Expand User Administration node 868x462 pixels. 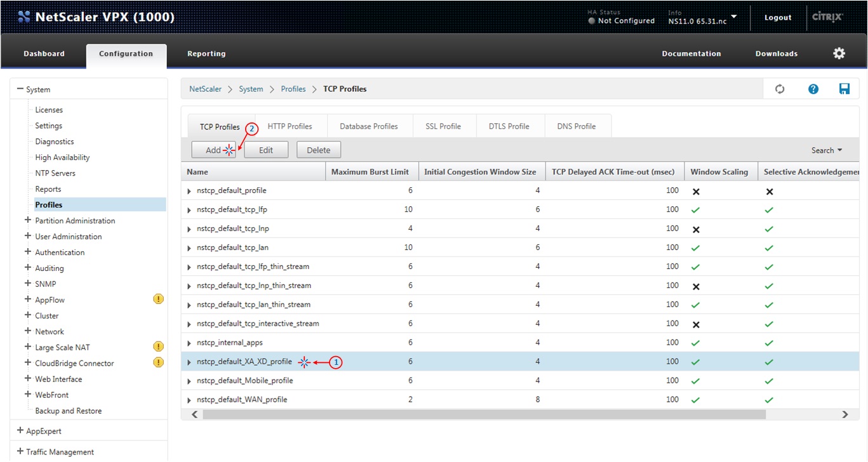tap(27, 236)
